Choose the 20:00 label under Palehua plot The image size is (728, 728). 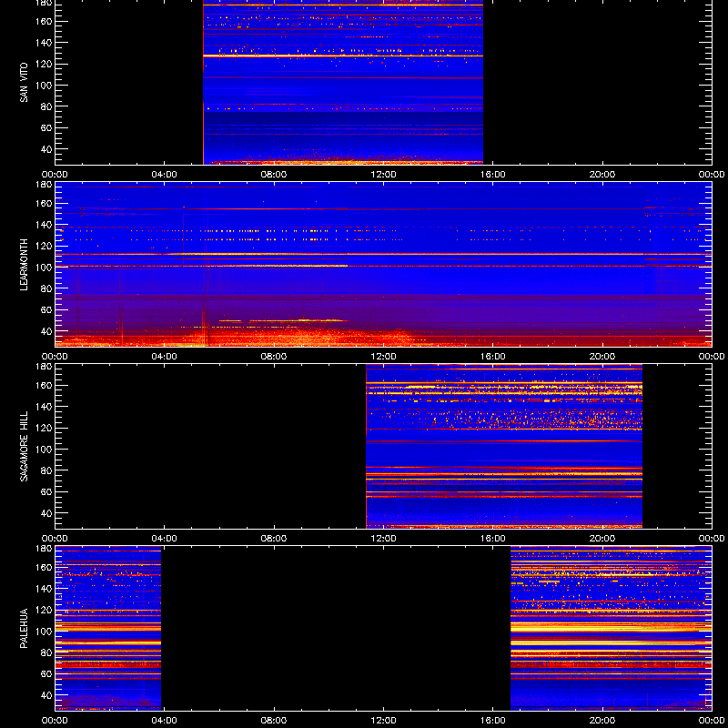click(x=602, y=721)
